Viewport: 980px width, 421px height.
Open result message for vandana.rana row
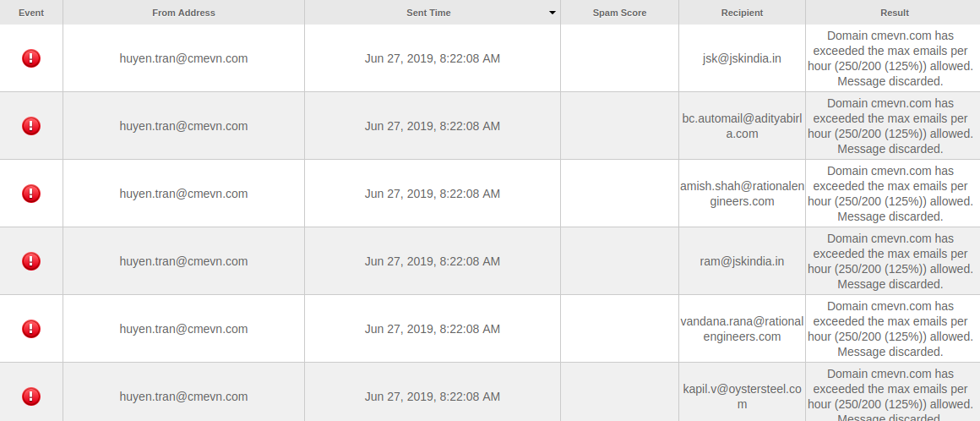coord(890,329)
